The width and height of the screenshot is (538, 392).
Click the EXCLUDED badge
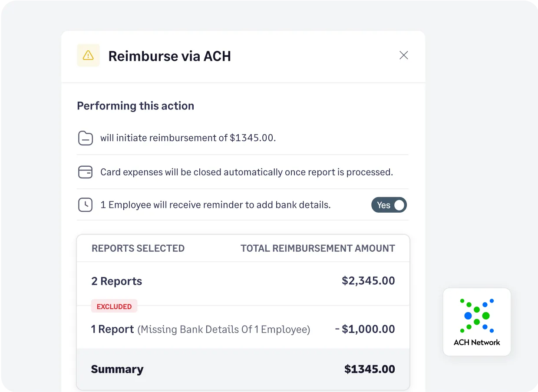click(114, 306)
